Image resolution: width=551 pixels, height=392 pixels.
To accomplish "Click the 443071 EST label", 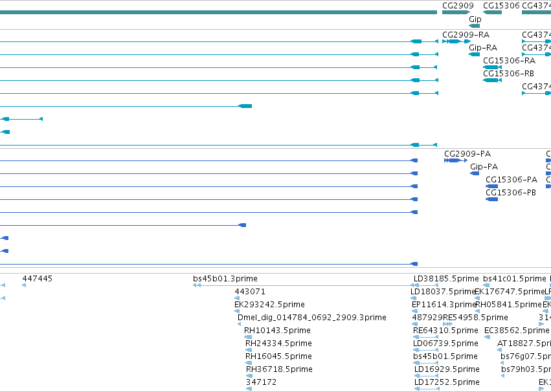I will point(250,292).
